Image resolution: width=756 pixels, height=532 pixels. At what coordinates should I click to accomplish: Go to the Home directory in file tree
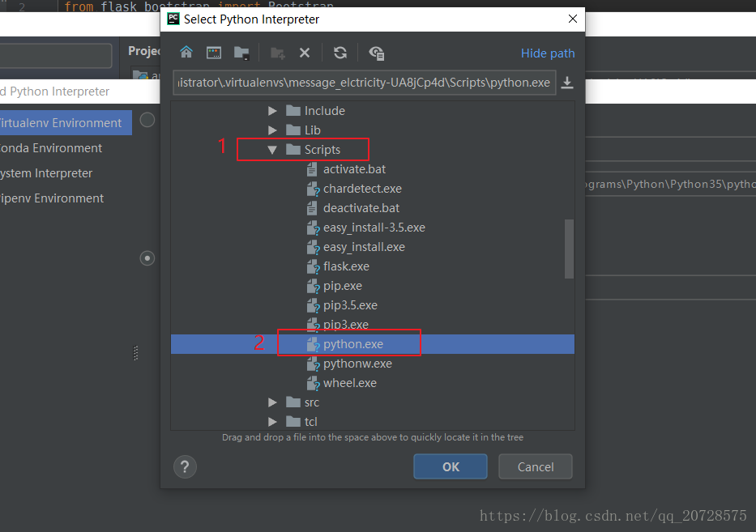[x=186, y=51]
